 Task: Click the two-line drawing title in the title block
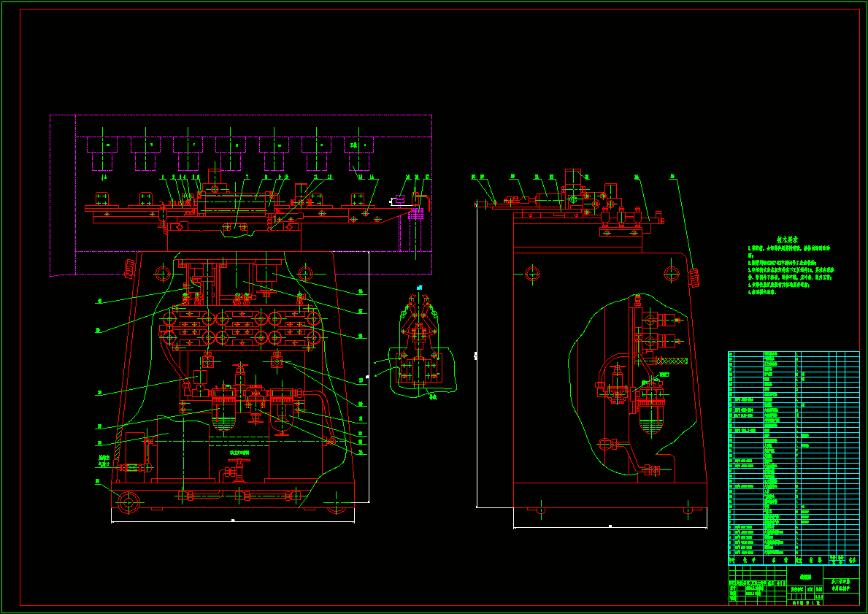842,586
